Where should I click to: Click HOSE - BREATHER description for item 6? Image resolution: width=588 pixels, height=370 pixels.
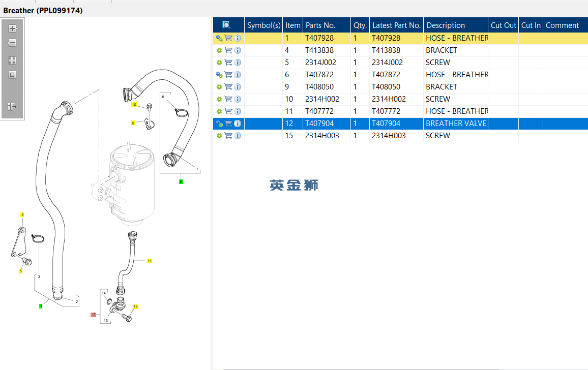point(456,75)
